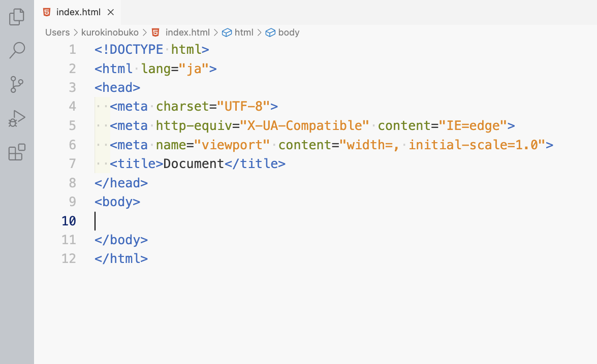Place the cursor in the Document title text
The height and width of the screenshot is (364, 597).
pyautogui.click(x=193, y=163)
